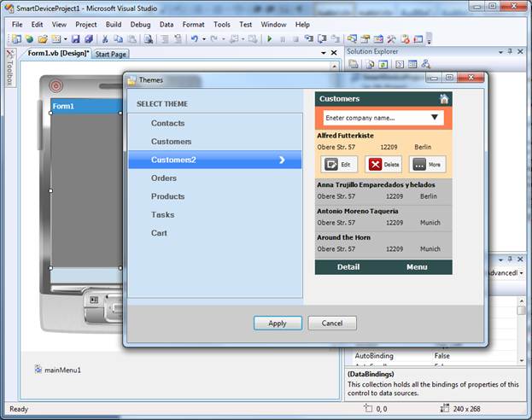The height and width of the screenshot is (420, 532).
Task: Click the Apply button
Action: tap(278, 323)
